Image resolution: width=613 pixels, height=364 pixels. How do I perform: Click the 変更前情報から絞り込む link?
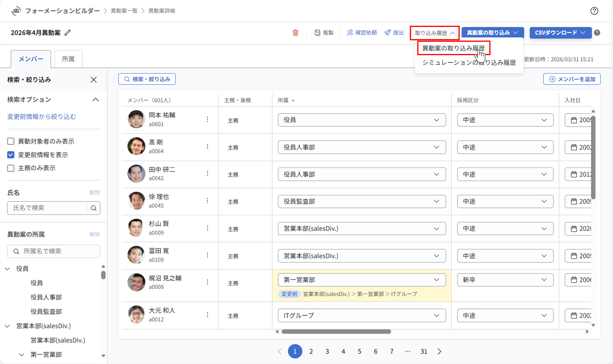click(x=42, y=117)
